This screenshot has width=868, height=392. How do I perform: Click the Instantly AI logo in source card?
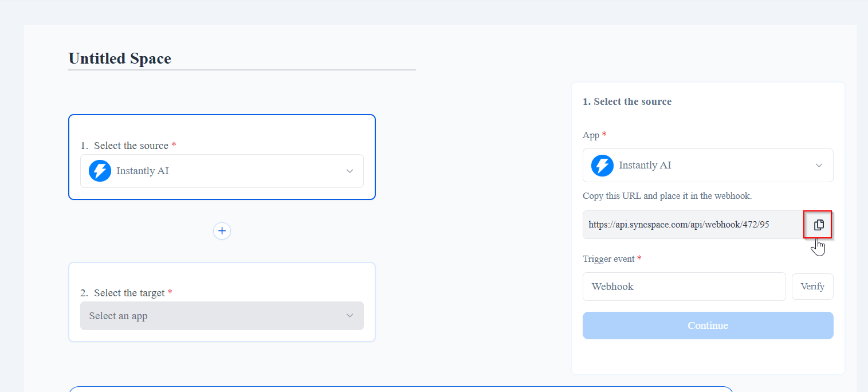100,171
